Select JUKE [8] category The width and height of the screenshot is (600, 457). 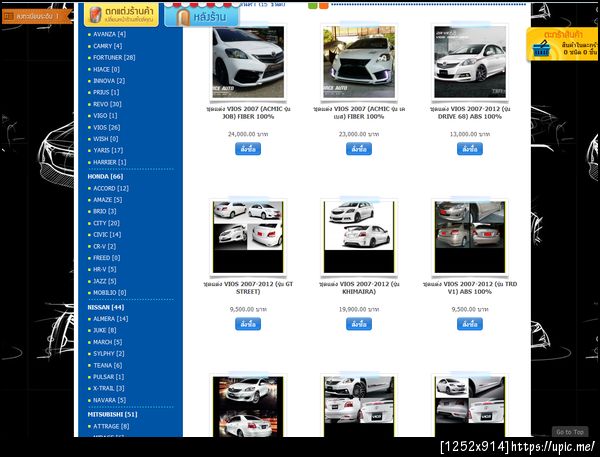[x=104, y=330]
